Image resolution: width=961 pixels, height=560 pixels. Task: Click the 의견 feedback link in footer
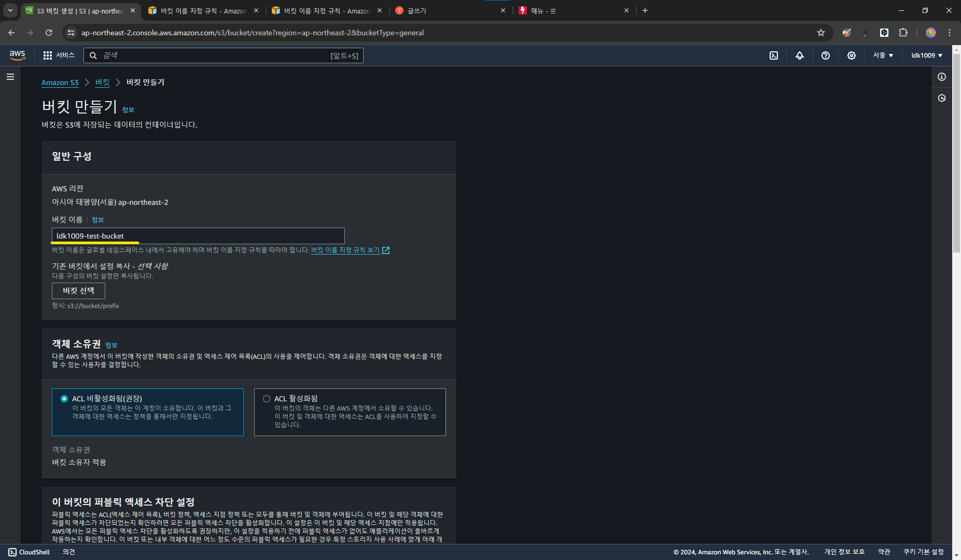(69, 552)
